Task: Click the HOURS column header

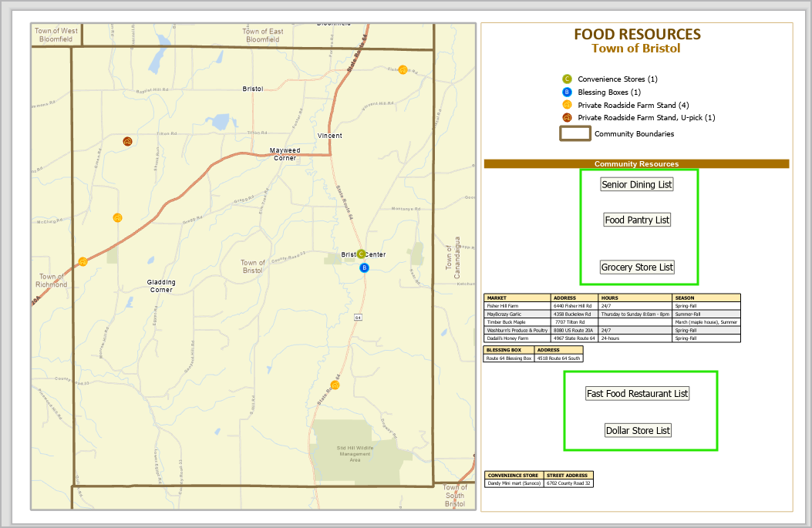Action: [635, 298]
